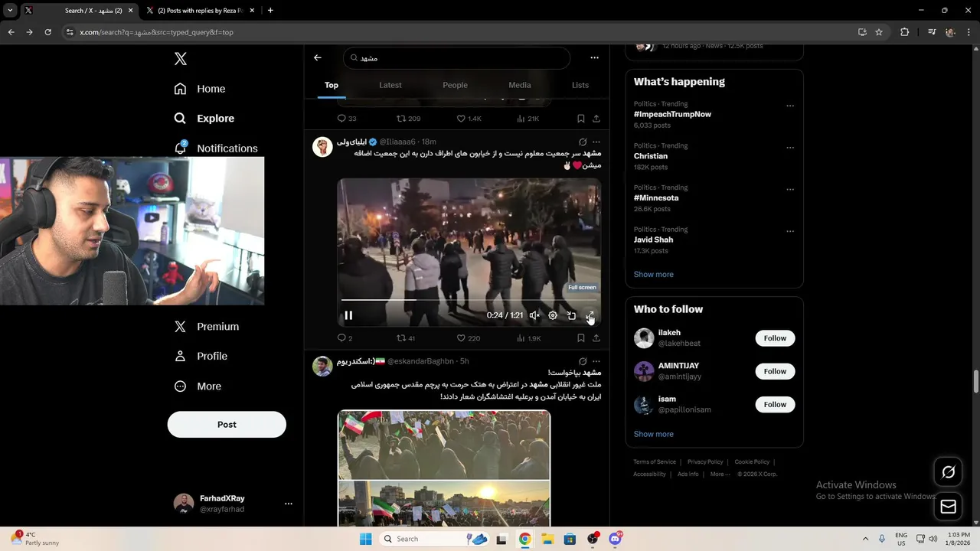Click the Grok icon on the @eskandarBaghbn post
This screenshot has width=980, height=551.
point(583,361)
